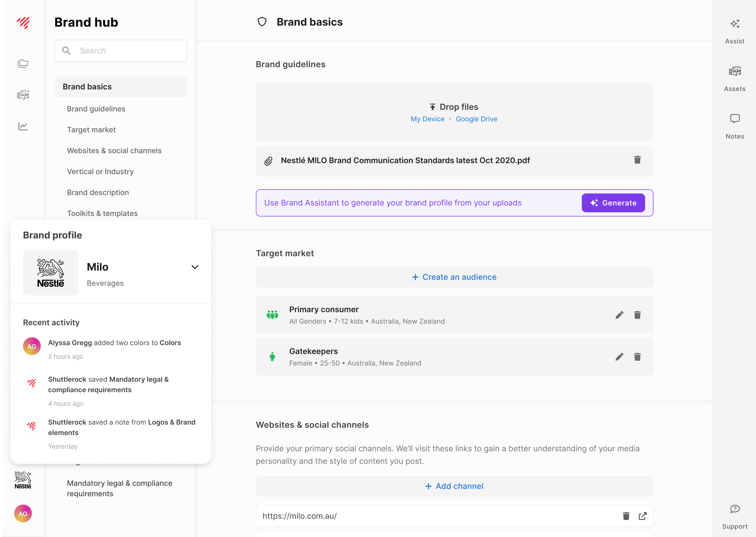Open the folders icon in left rail
The image size is (756, 537).
click(x=23, y=64)
